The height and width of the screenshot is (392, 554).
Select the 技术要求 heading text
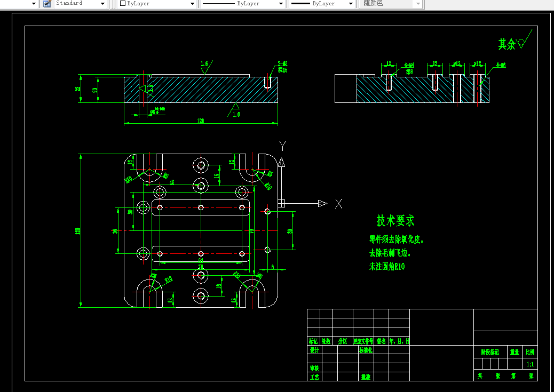tap(395, 221)
